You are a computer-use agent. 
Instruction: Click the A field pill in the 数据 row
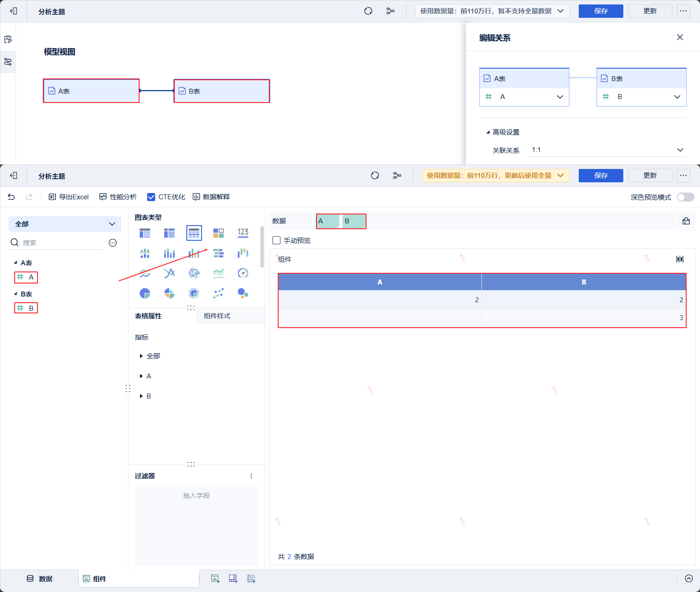pyautogui.click(x=329, y=221)
